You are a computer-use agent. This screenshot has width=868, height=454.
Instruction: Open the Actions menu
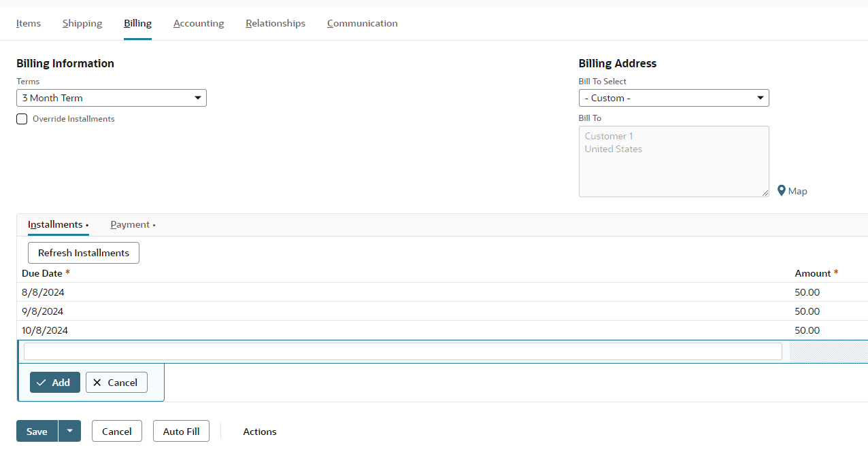pos(260,432)
